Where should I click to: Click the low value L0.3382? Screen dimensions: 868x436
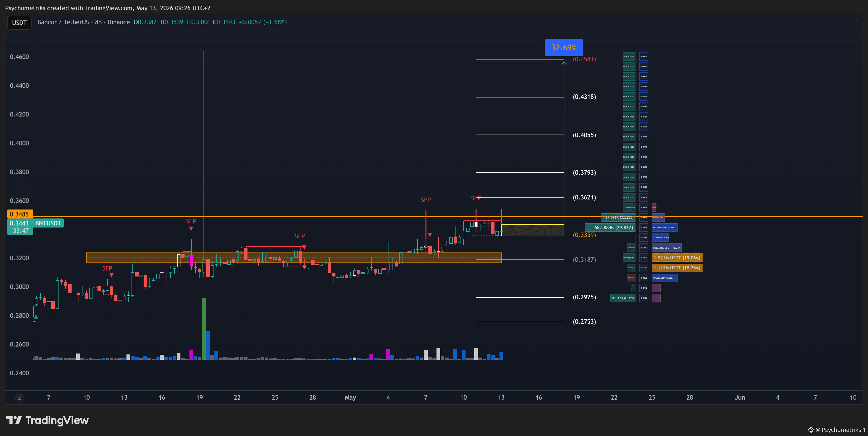point(198,22)
